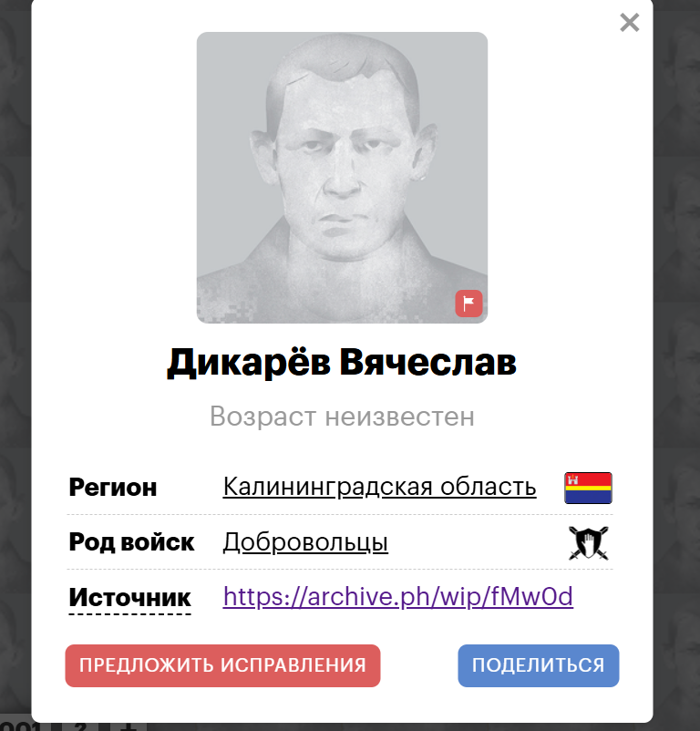The image size is (700, 731).
Task: Open the Добровольцы troop type link
Action: pyautogui.click(x=305, y=542)
